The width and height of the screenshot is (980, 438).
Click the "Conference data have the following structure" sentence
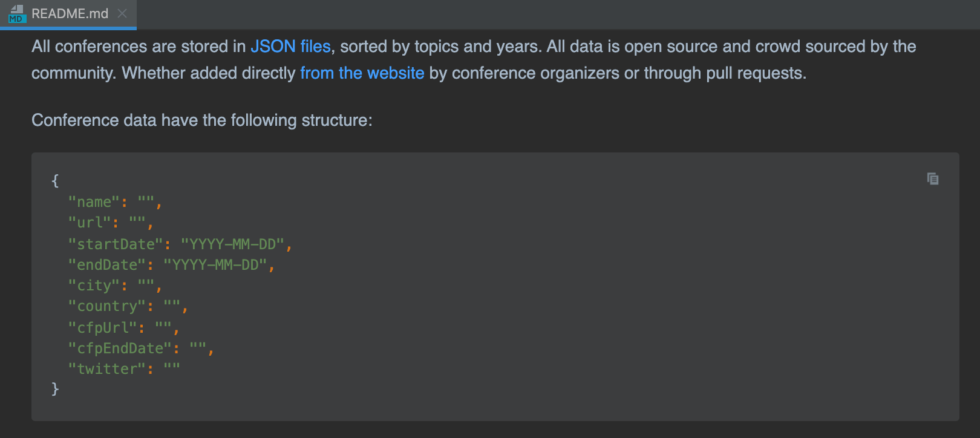[201, 120]
